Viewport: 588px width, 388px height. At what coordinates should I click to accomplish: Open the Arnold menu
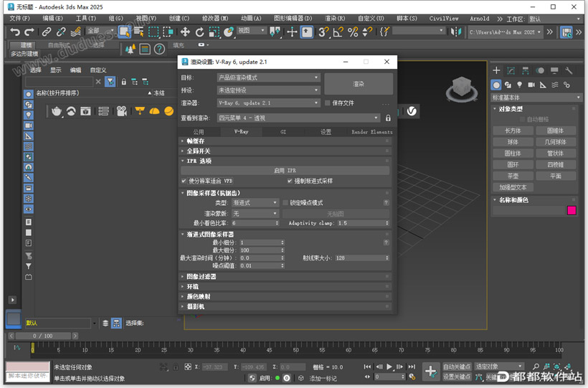point(479,19)
